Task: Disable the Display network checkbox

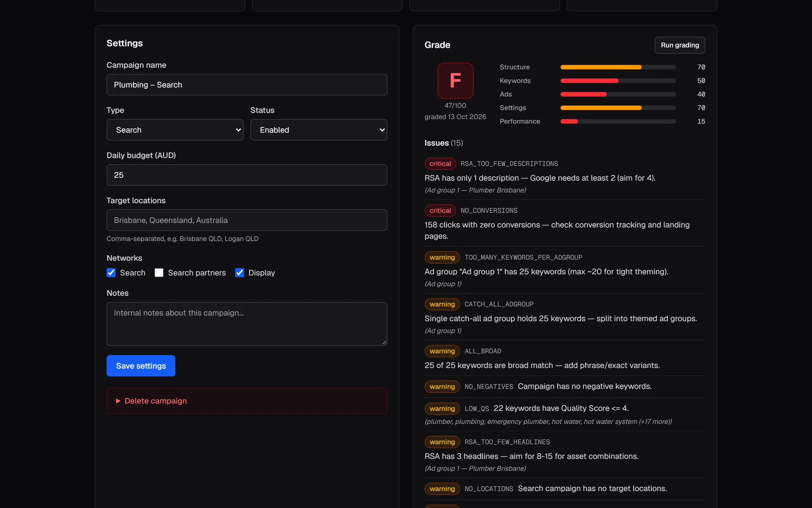Action: [239, 273]
